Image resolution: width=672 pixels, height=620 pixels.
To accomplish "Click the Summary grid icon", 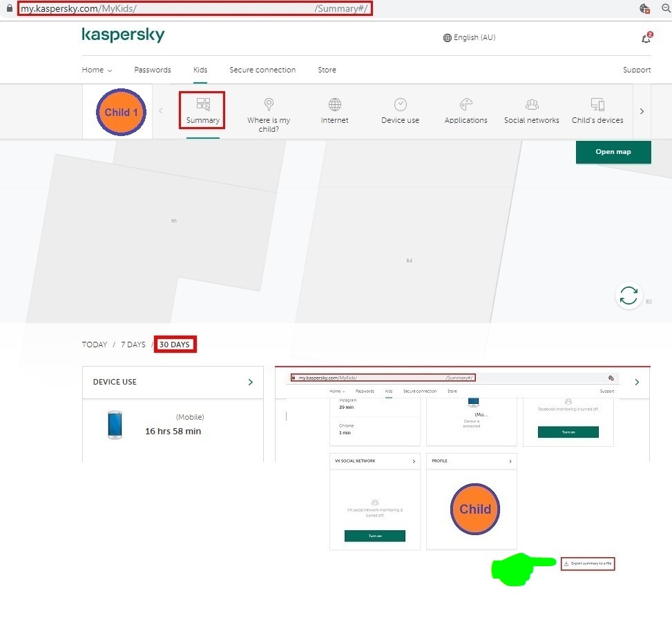I will [x=203, y=104].
